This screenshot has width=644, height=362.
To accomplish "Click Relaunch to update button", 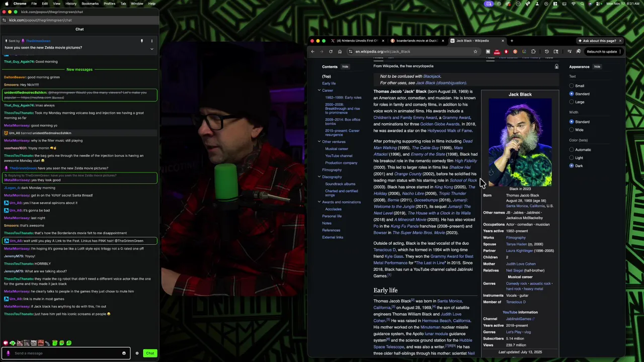I will click(x=601, y=51).
